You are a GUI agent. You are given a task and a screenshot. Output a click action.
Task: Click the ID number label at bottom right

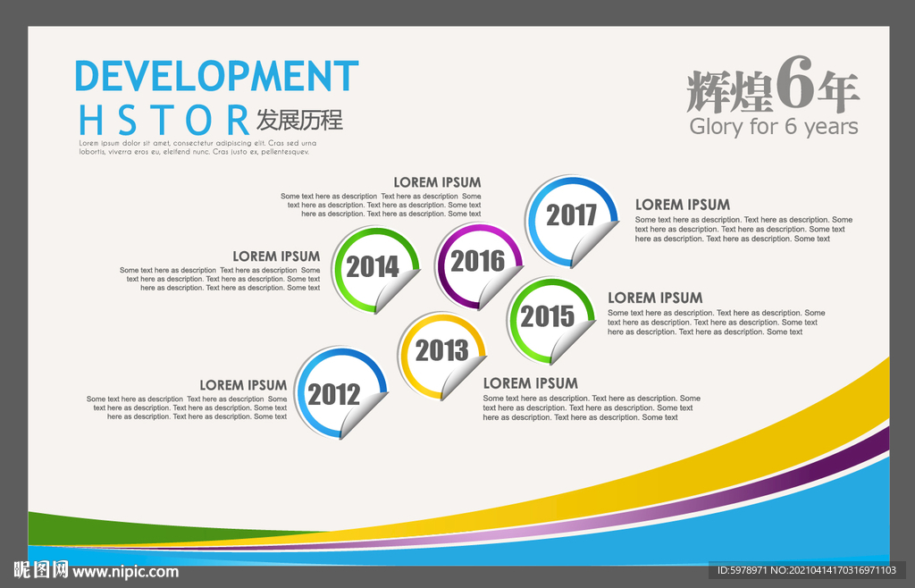tap(807, 570)
